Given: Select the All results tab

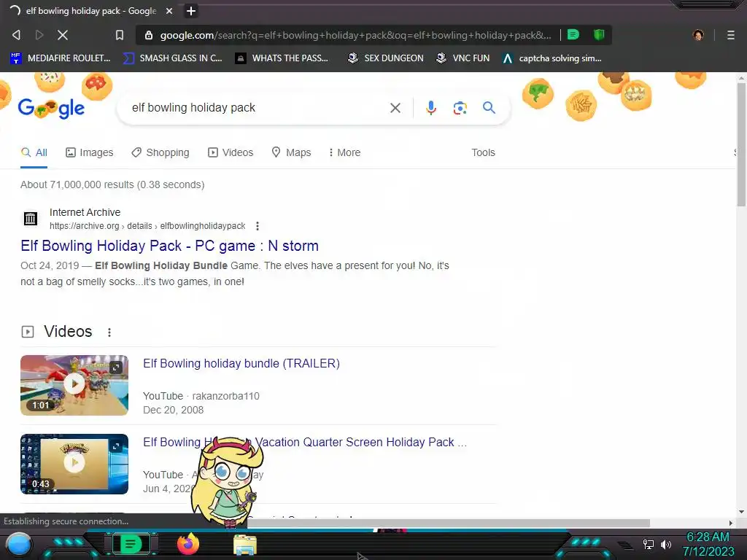Looking at the screenshot, I should 34,152.
